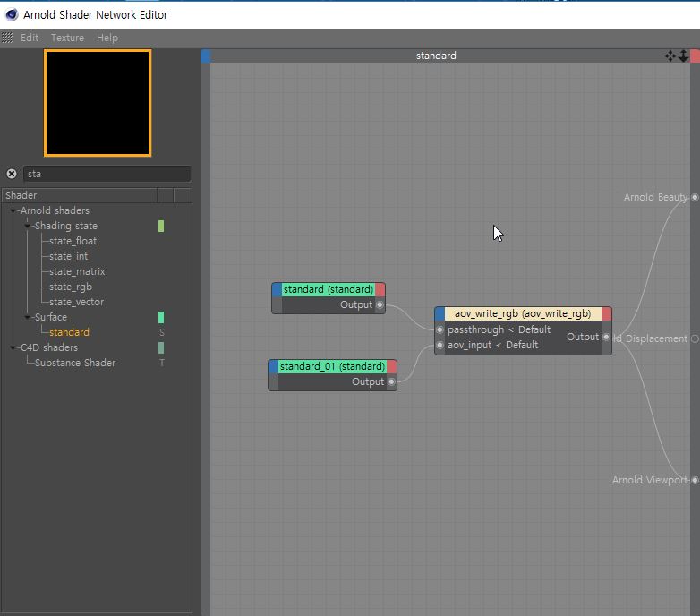Viewport: 700px width, 616px height.
Task: Collapse the Surface group
Action: coord(27,317)
